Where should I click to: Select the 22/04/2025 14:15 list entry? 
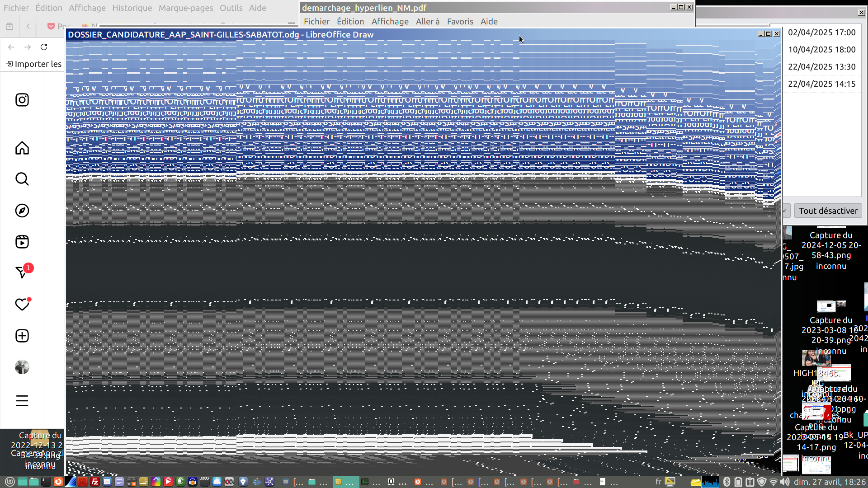(x=821, y=84)
